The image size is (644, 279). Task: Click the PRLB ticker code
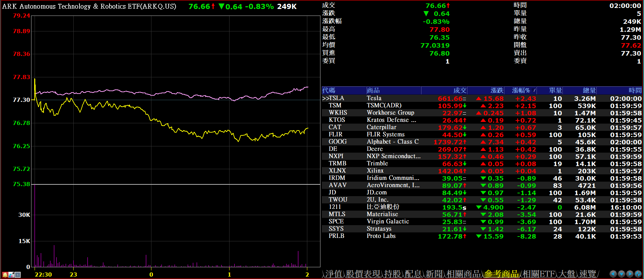(x=336, y=236)
